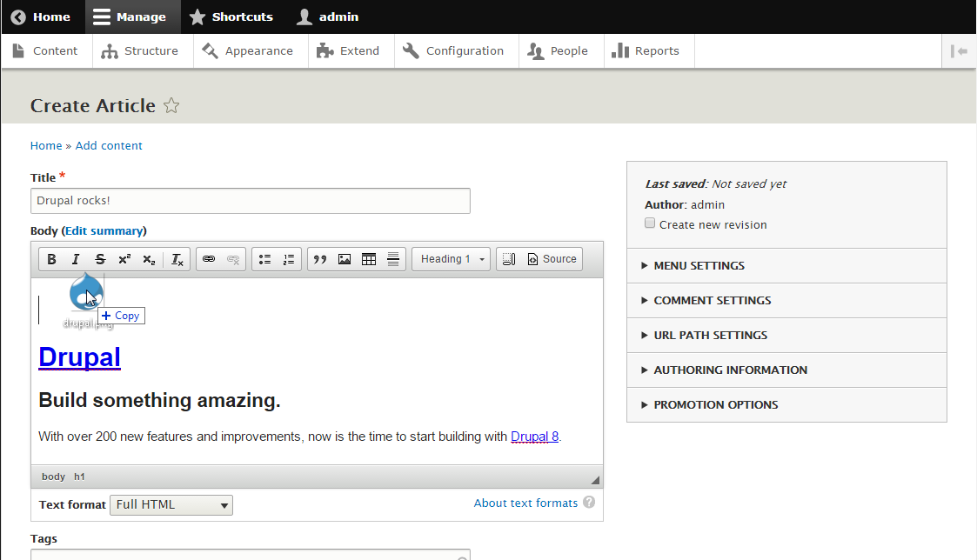
Task: Insert a horizontal line
Action: (x=393, y=259)
